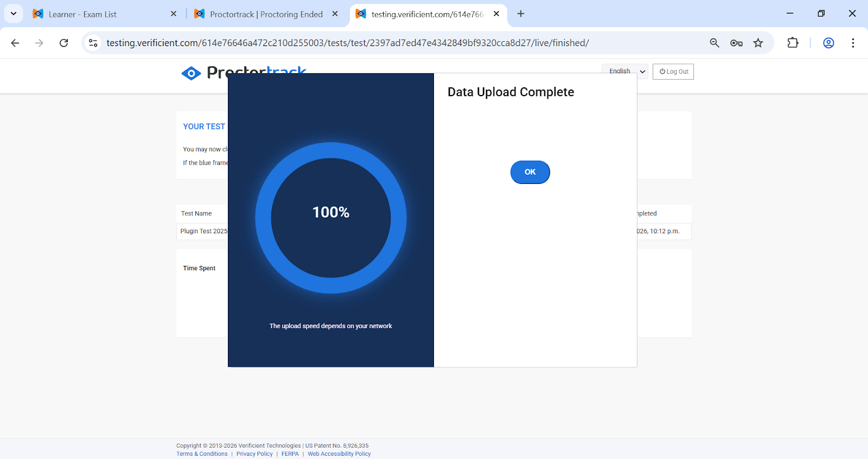Viewport: 868px width, 459px height.
Task: Select the testing.verificient.com active tab
Action: point(427,14)
